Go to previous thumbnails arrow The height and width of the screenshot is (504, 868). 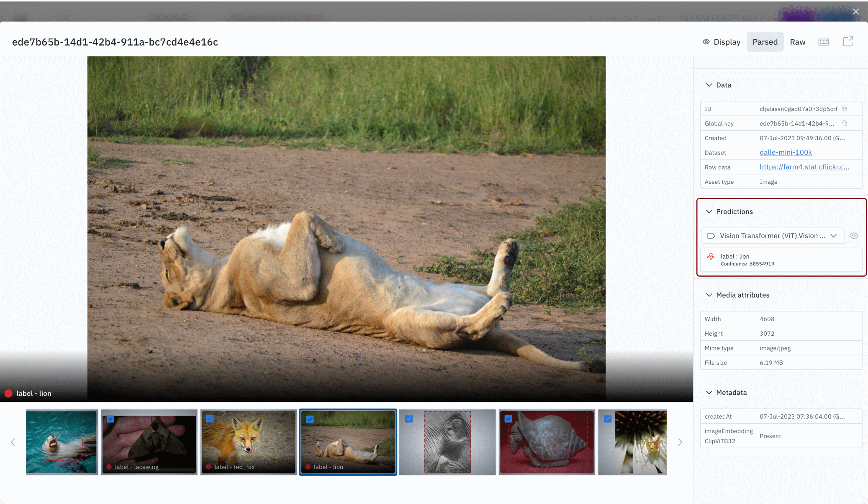tap(13, 442)
